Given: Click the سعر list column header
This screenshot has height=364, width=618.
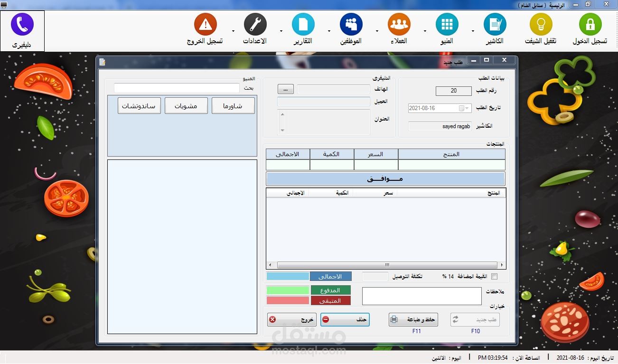Looking at the screenshot, I should (375, 193).
